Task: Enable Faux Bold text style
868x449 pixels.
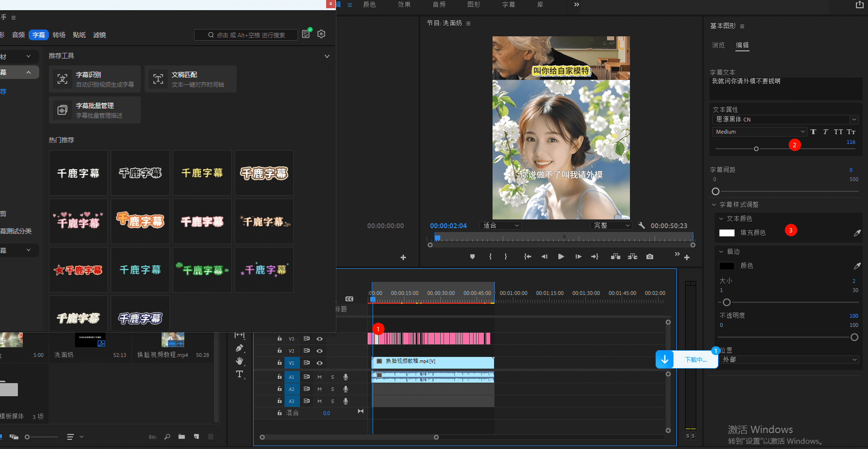Action: click(813, 132)
